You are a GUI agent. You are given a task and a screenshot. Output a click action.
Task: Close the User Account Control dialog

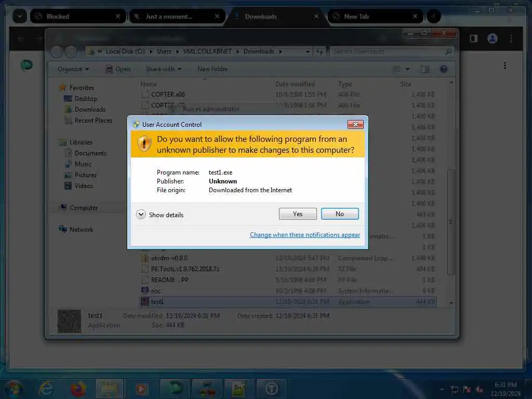pos(355,124)
